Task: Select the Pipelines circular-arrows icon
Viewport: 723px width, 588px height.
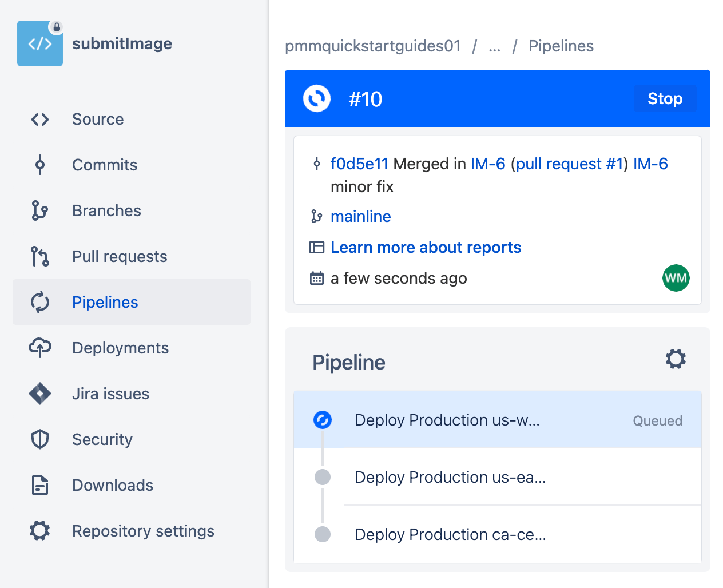Action: click(39, 302)
